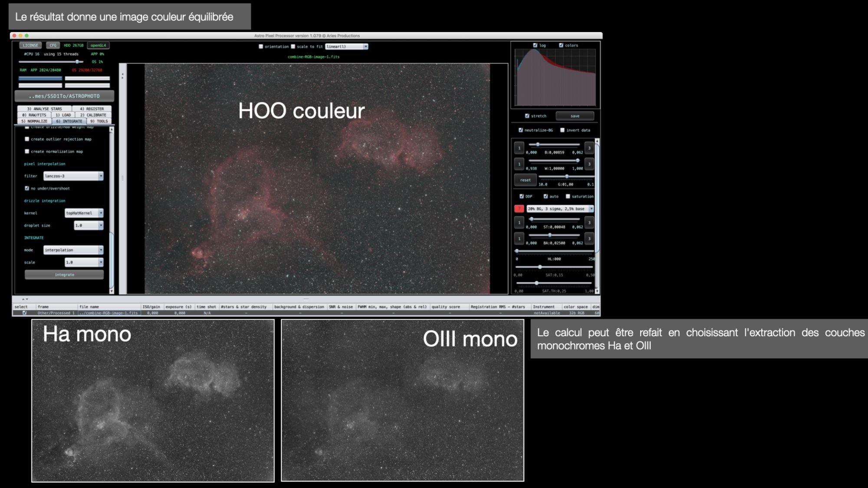Select the 6) INTEGRATE tab
Image resolution: width=868 pixels, height=488 pixels.
pos(69,121)
